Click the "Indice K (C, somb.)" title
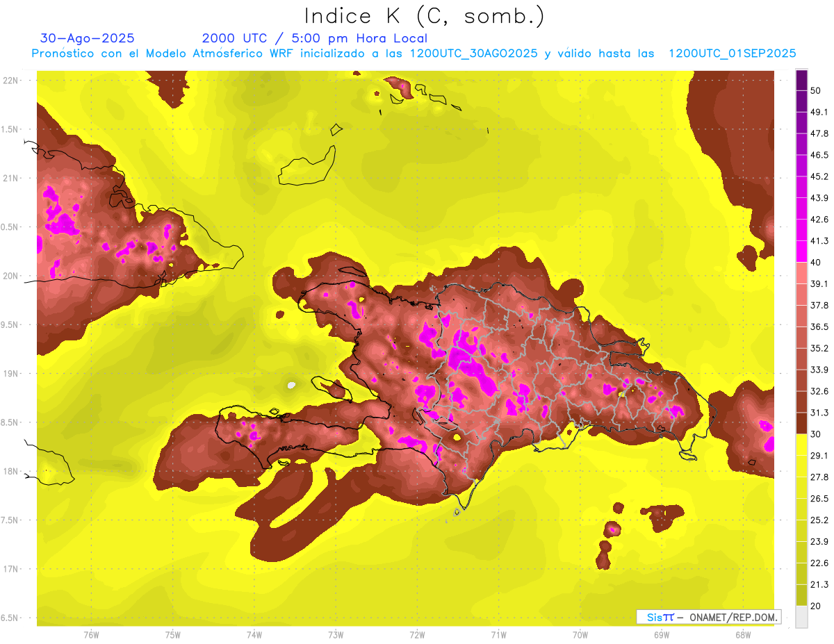The height and width of the screenshot is (644, 834). 424,16
